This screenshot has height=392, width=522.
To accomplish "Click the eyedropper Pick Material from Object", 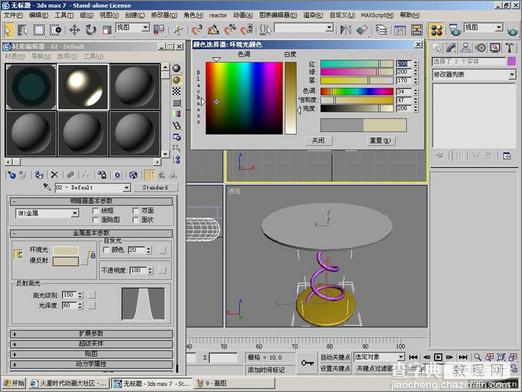I will point(47,187).
